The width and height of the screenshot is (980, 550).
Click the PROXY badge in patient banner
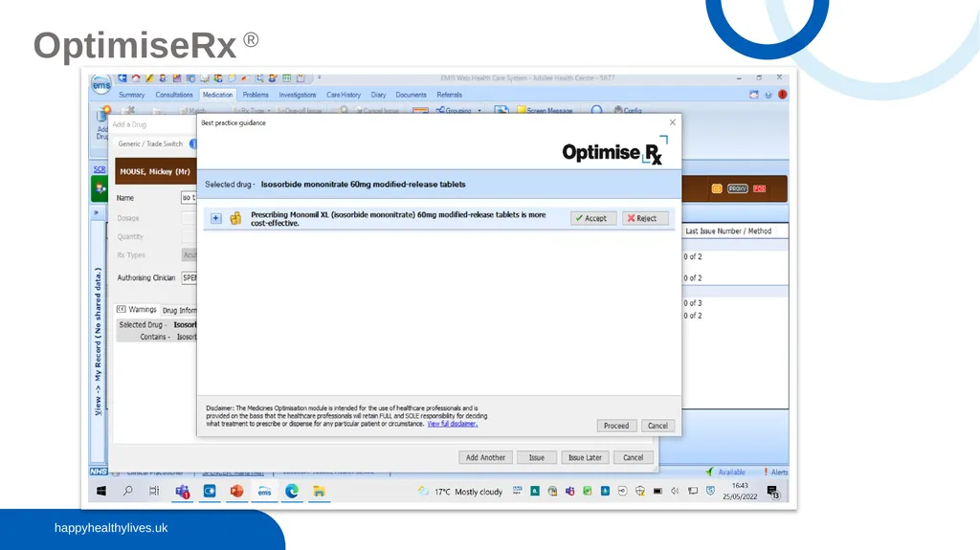(x=738, y=188)
